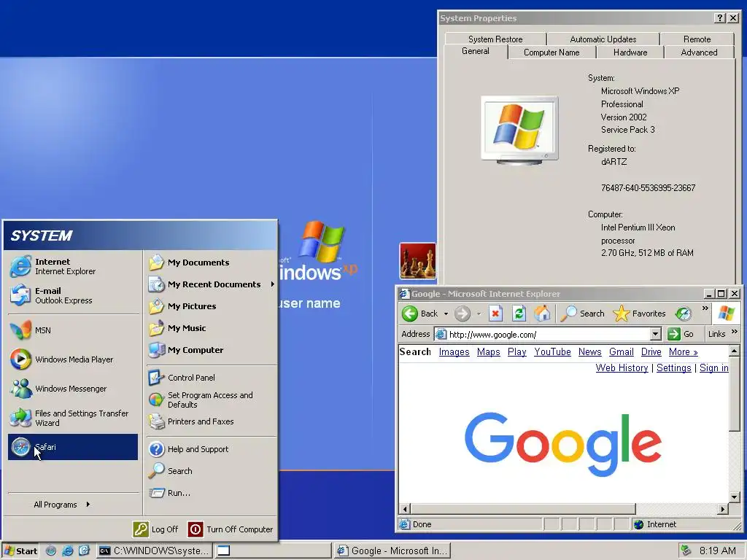Screen dimensions: 747x560
Task: Open My Music folder
Action: (x=211, y=328)
